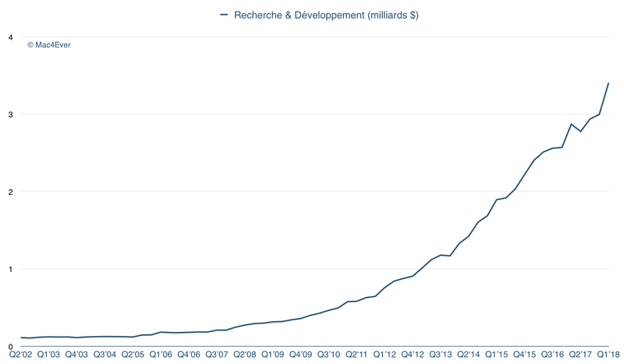Select the Q4'12 x-axis label
Image resolution: width=624 pixels, height=364 pixels.
click(x=413, y=355)
